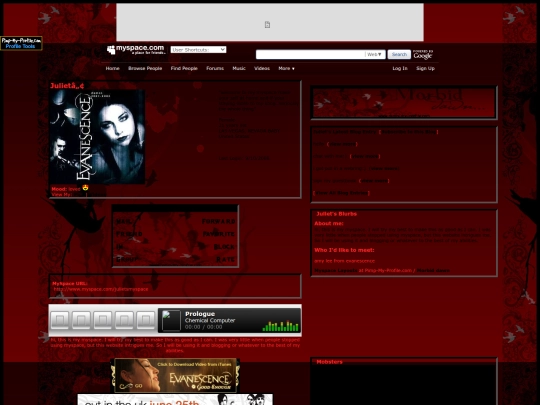Click the Log In link
This screenshot has height=405, width=540.
click(400, 69)
